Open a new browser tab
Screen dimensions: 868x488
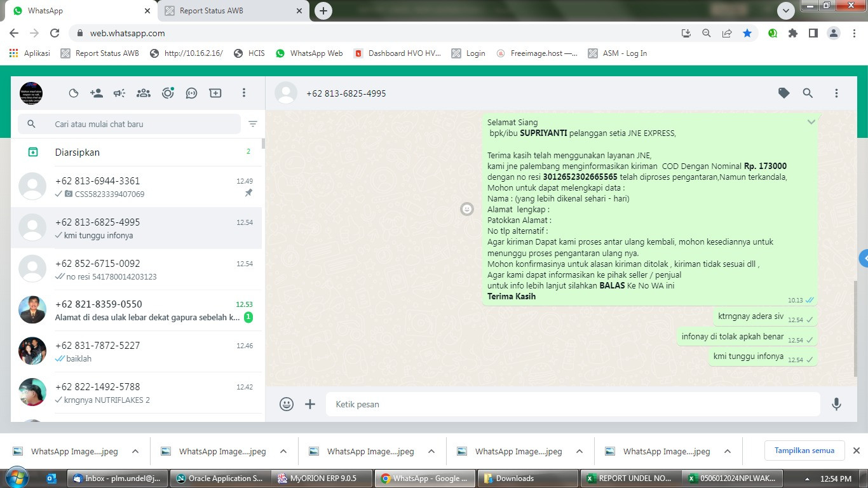click(323, 11)
